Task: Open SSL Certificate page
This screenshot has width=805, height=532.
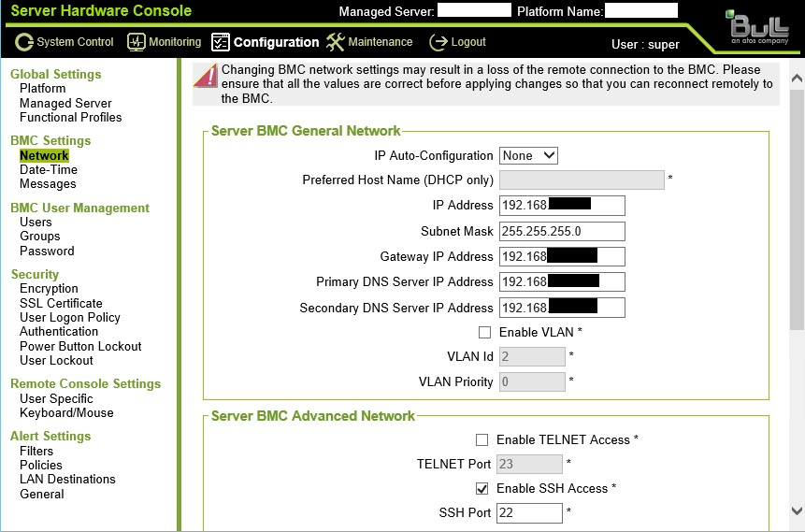Action: pos(61,303)
